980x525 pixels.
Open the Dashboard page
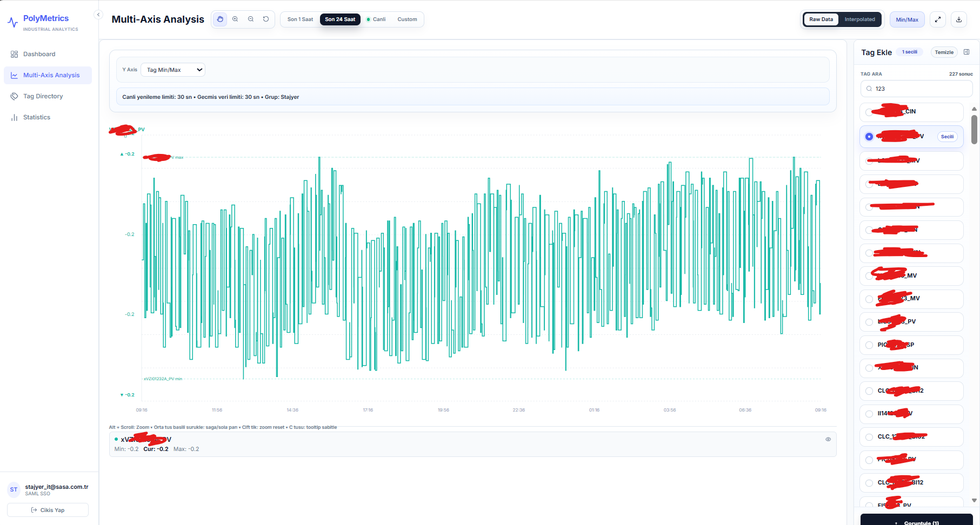[x=48, y=54]
